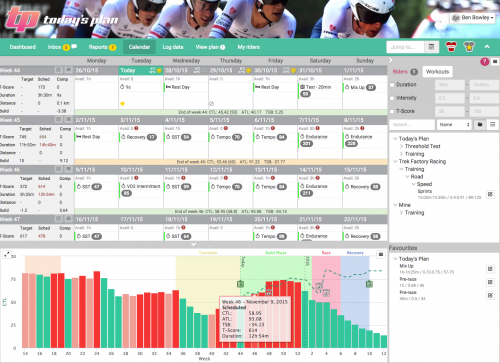The height and width of the screenshot is (363, 500).
Task: Click the week 24 chart bar
Action: click(x=97, y=310)
